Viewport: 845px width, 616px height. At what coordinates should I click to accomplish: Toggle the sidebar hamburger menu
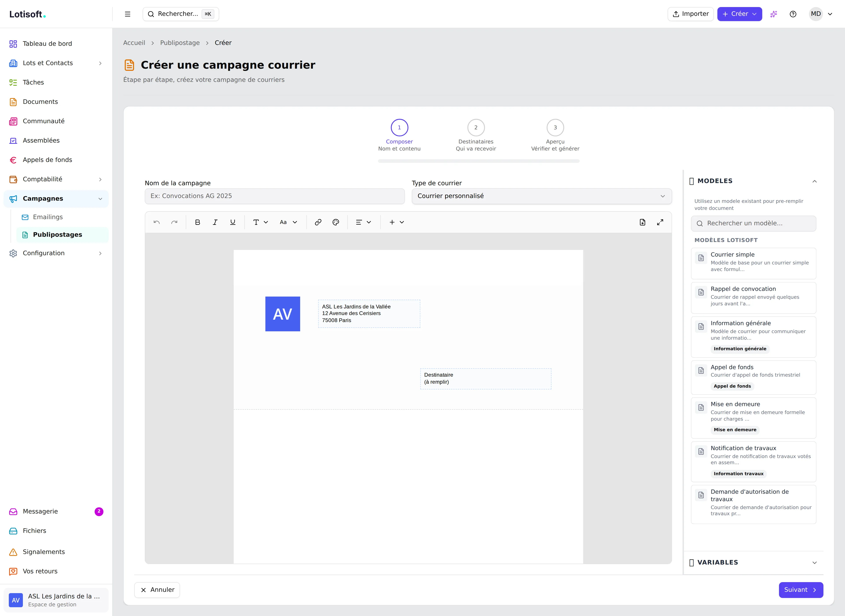tap(128, 14)
